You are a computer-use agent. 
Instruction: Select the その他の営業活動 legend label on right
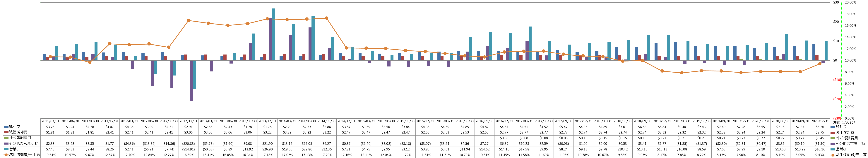point(850,144)
